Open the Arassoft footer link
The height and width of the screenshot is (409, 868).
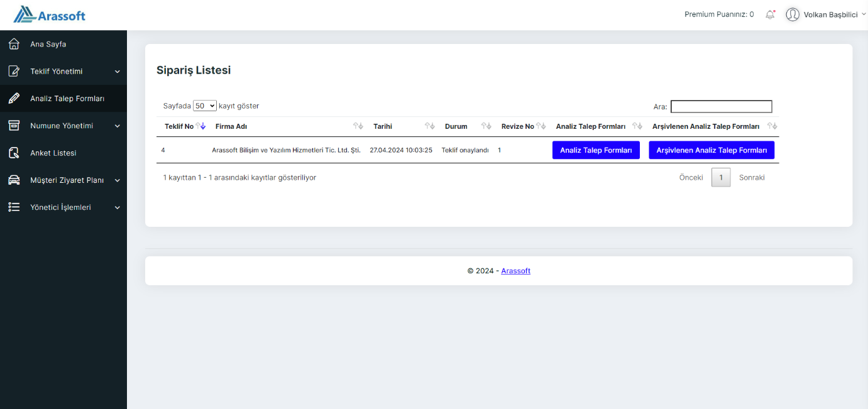516,271
